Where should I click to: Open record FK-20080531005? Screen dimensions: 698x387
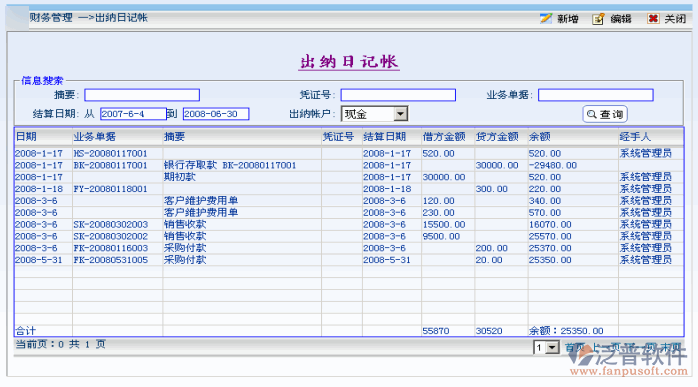[x=110, y=260]
